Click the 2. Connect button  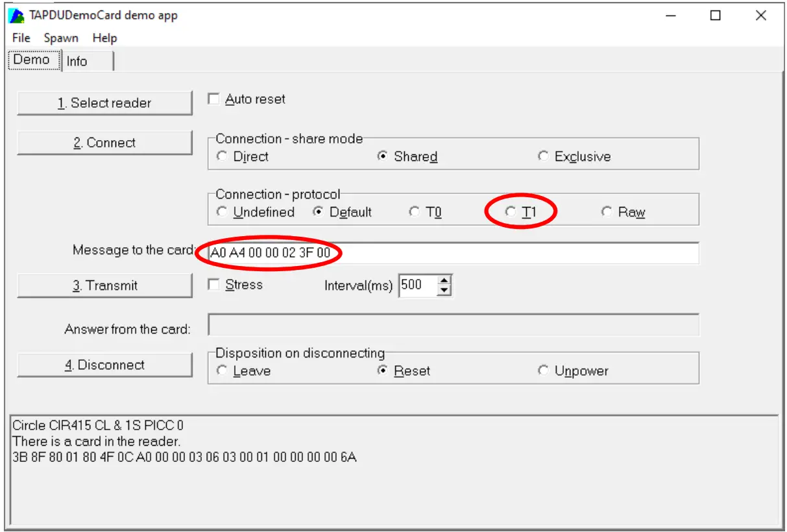[x=104, y=143]
